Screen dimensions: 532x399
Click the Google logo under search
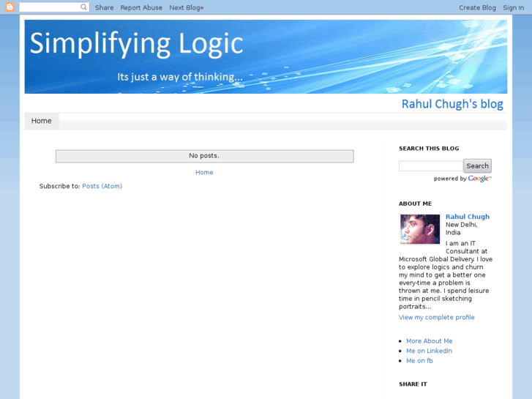coord(479,179)
